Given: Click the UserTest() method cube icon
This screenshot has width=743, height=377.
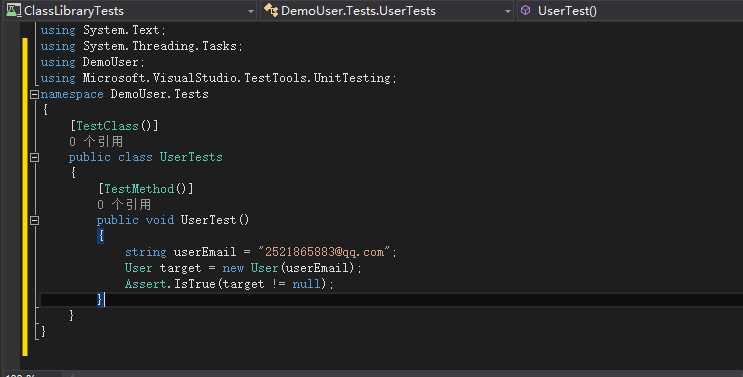Looking at the screenshot, I should (526, 10).
